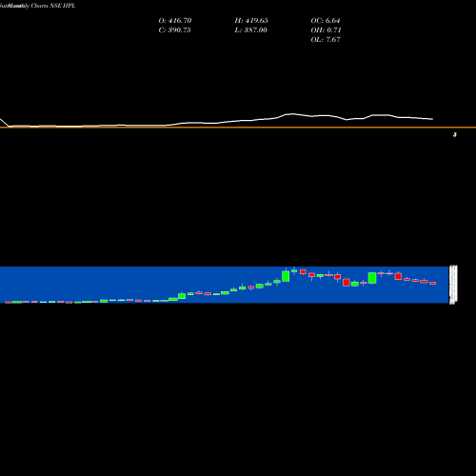Click the close price value C: 390.75
476x476 pixels.
(x=174, y=30)
